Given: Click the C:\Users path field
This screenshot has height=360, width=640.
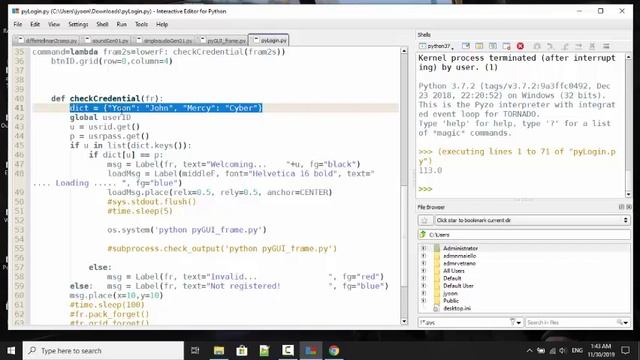Looking at the screenshot, I should tap(524, 235).
